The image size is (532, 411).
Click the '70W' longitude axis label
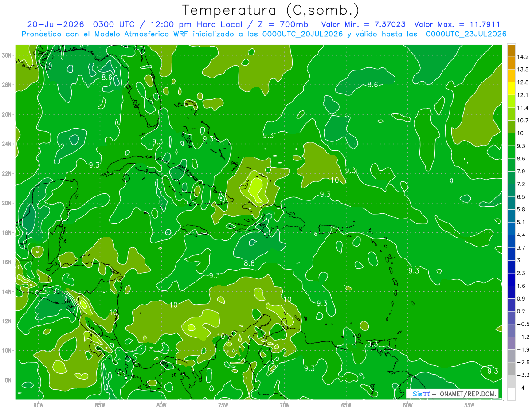(x=285, y=405)
